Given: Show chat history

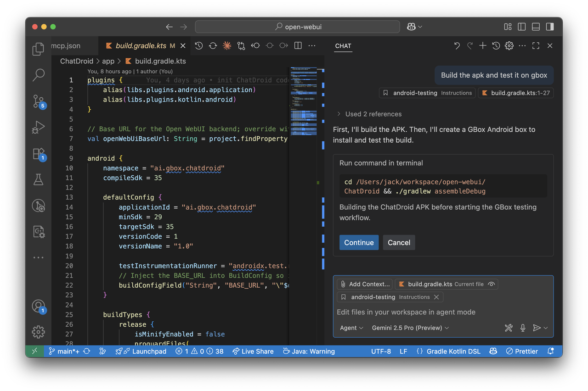Looking at the screenshot, I should coord(496,45).
